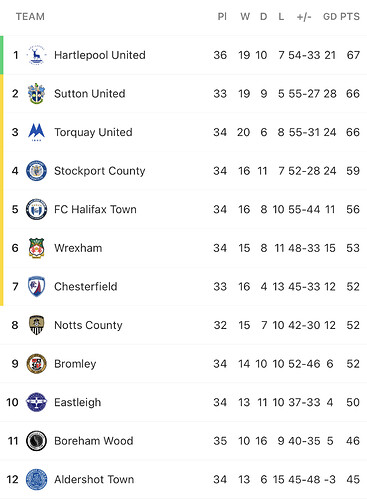Click the Notts County badge
Viewport: 367px width, 499px height.
pyautogui.click(x=36, y=325)
